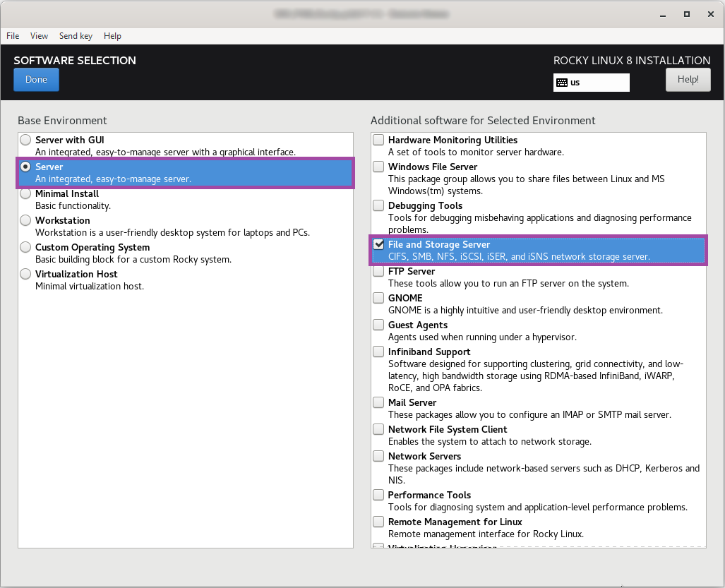
Task: Maximize the installer VM window
Action: (x=687, y=14)
